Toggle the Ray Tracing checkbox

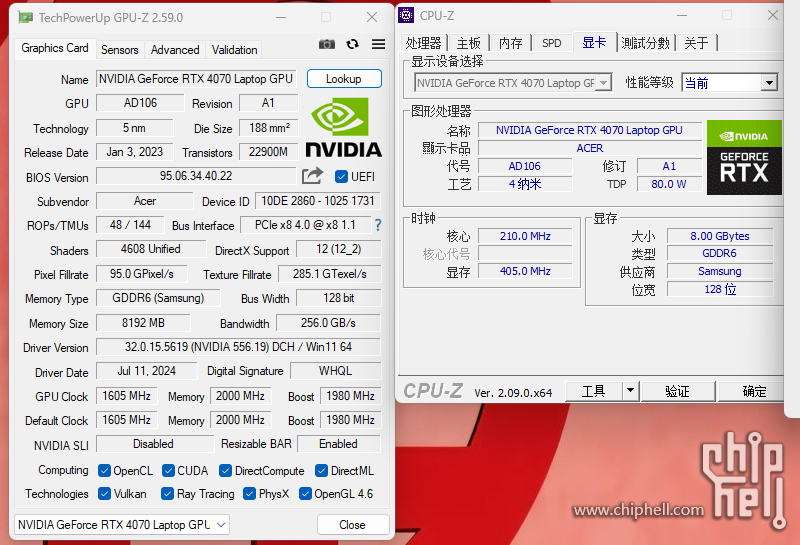point(168,494)
